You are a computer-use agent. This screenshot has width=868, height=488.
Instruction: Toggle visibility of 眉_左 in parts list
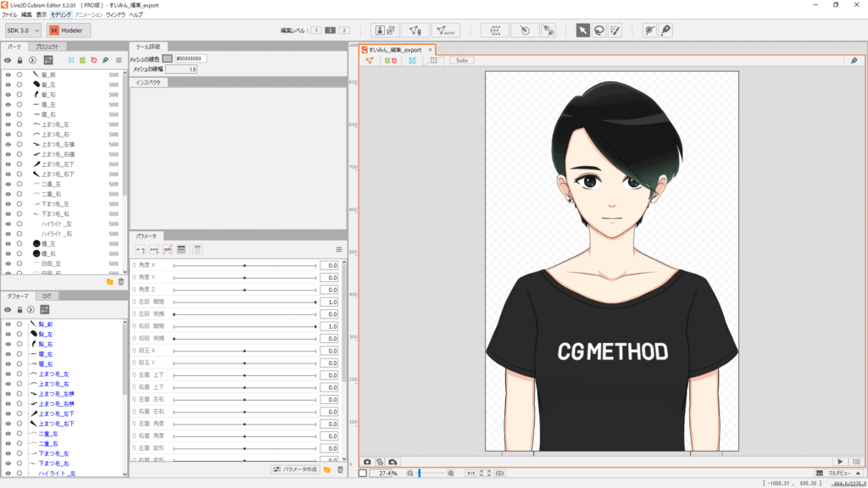click(8, 104)
